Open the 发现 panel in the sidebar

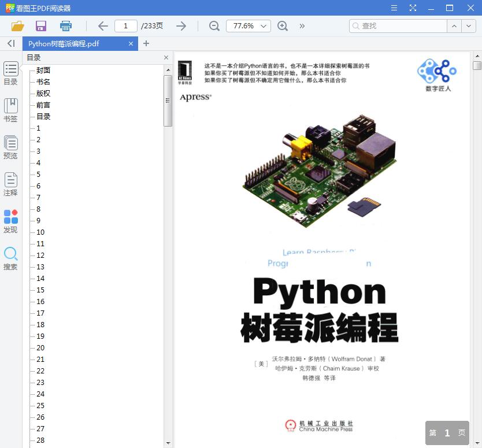coord(10,221)
